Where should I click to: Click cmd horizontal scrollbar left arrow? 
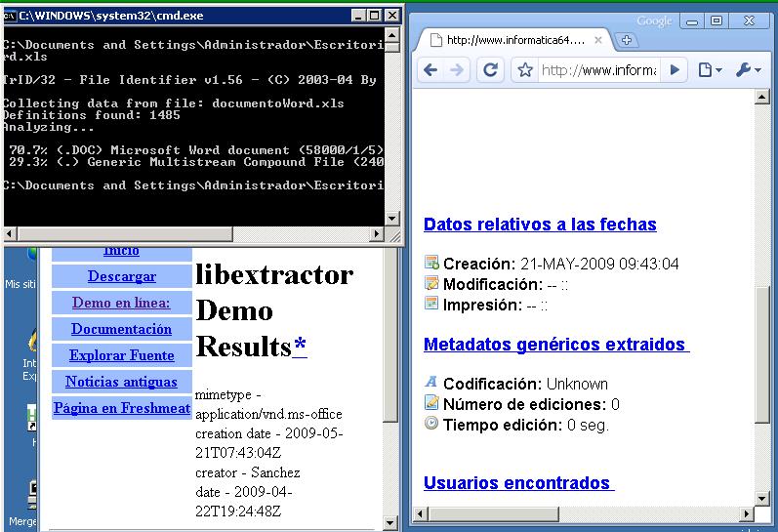pos(11,233)
